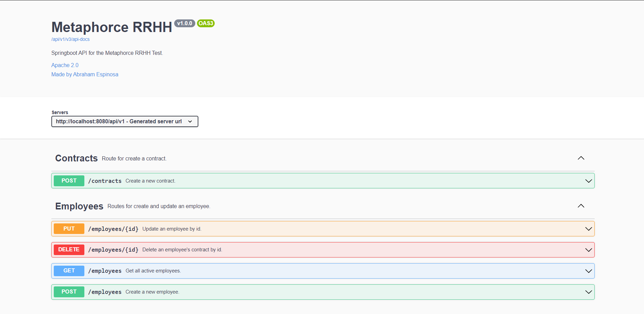Viewport: 644px width, 314px height.
Task: Click 'Springboot API for the Metaphorce RRHH Test.'
Action: click(x=107, y=53)
